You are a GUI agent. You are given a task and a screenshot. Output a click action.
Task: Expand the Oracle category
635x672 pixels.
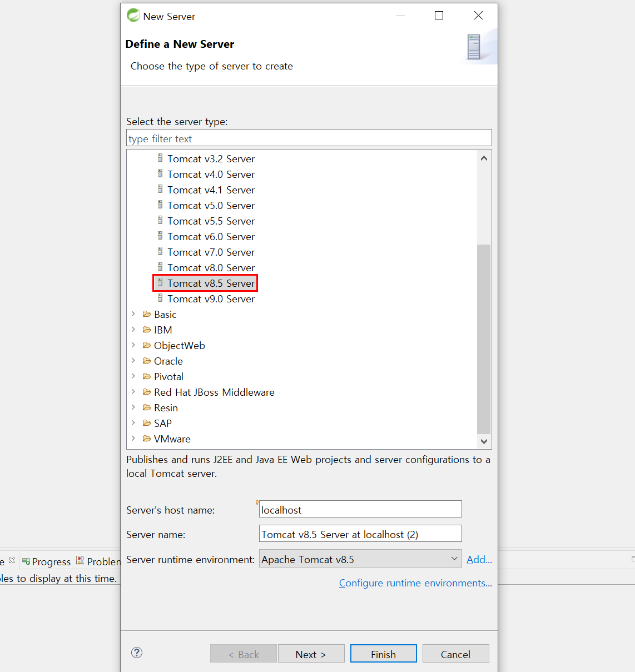click(x=133, y=361)
